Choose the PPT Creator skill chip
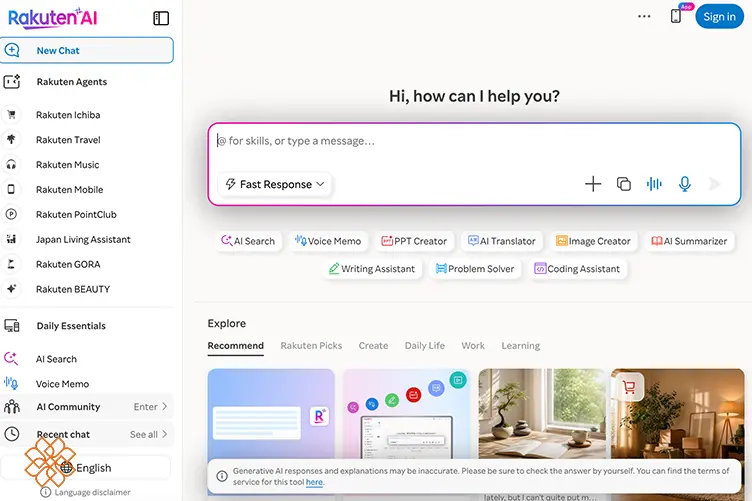 [x=414, y=241]
